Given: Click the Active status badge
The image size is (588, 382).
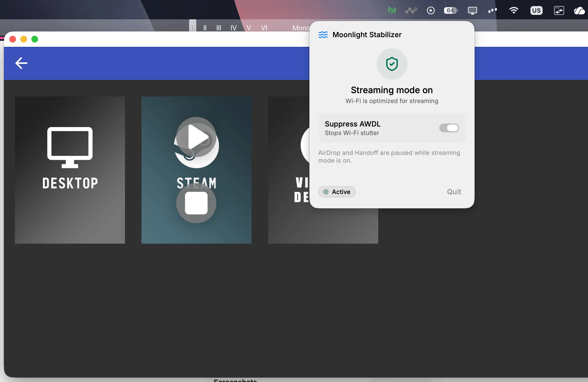Looking at the screenshot, I should [337, 192].
